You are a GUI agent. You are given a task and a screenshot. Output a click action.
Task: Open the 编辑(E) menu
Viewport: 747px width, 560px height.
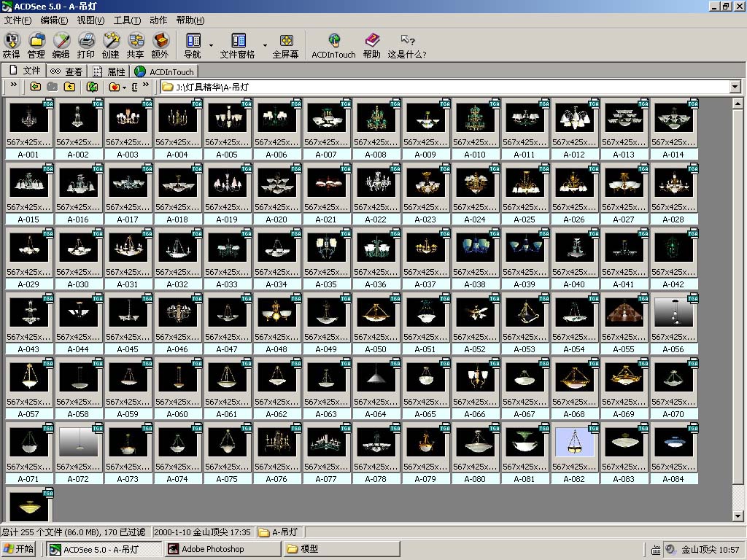click(x=54, y=20)
